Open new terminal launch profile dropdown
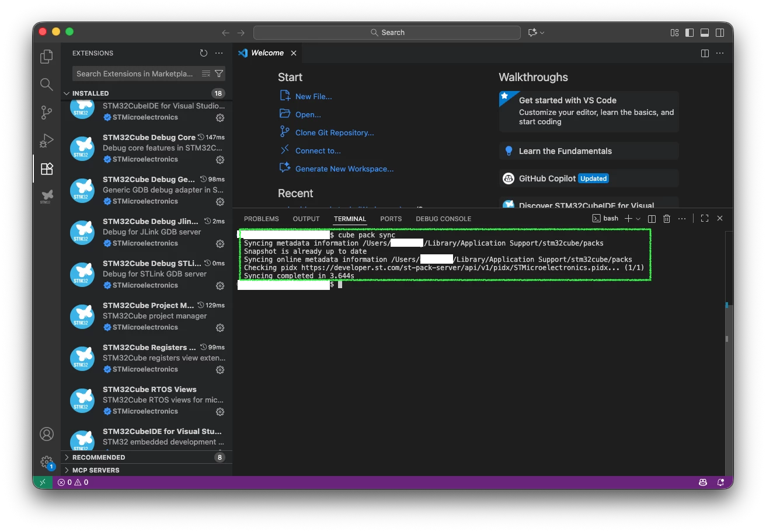 pyautogui.click(x=638, y=219)
